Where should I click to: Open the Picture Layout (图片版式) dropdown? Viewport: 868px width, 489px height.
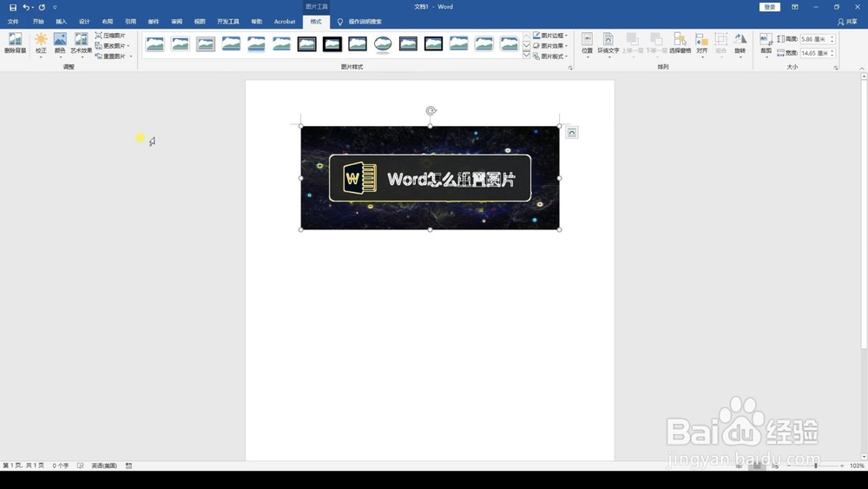point(551,56)
